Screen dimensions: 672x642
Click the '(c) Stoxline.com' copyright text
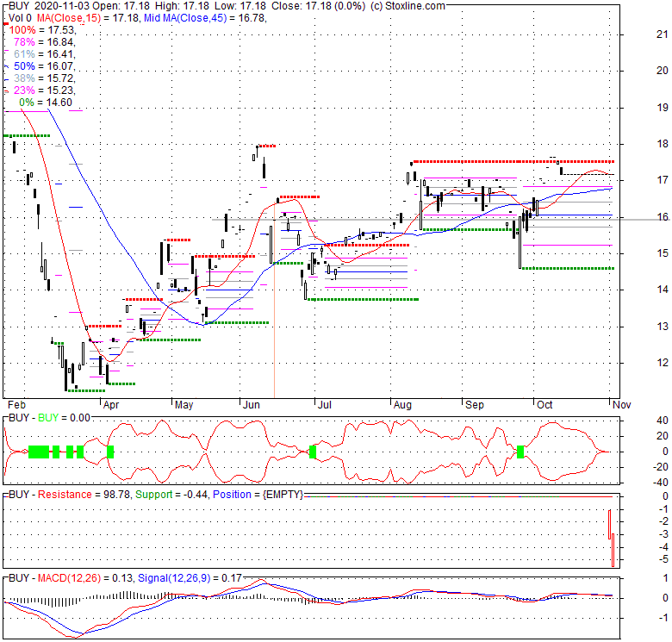click(x=408, y=6)
